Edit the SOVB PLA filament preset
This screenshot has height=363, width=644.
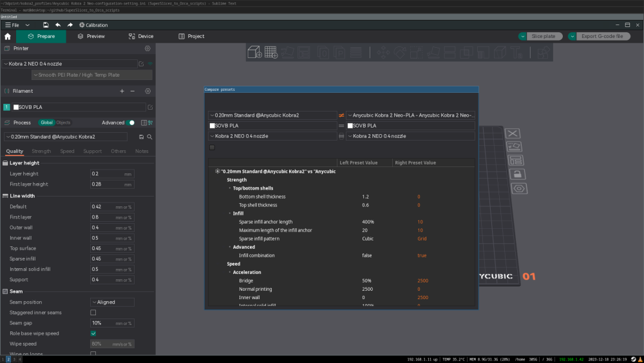(150, 107)
